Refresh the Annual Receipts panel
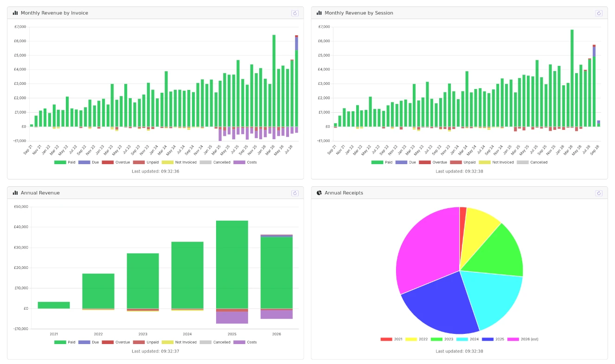This screenshot has height=364, width=615. 599,193
